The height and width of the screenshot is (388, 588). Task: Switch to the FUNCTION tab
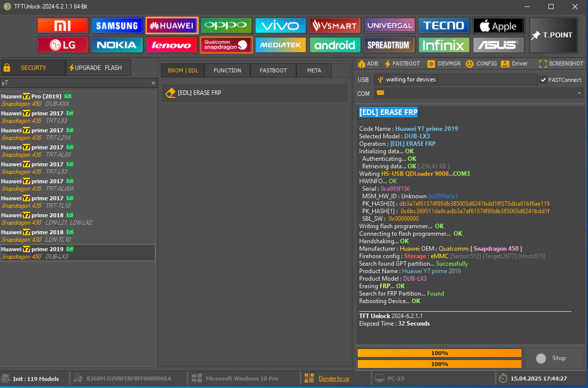[227, 70]
